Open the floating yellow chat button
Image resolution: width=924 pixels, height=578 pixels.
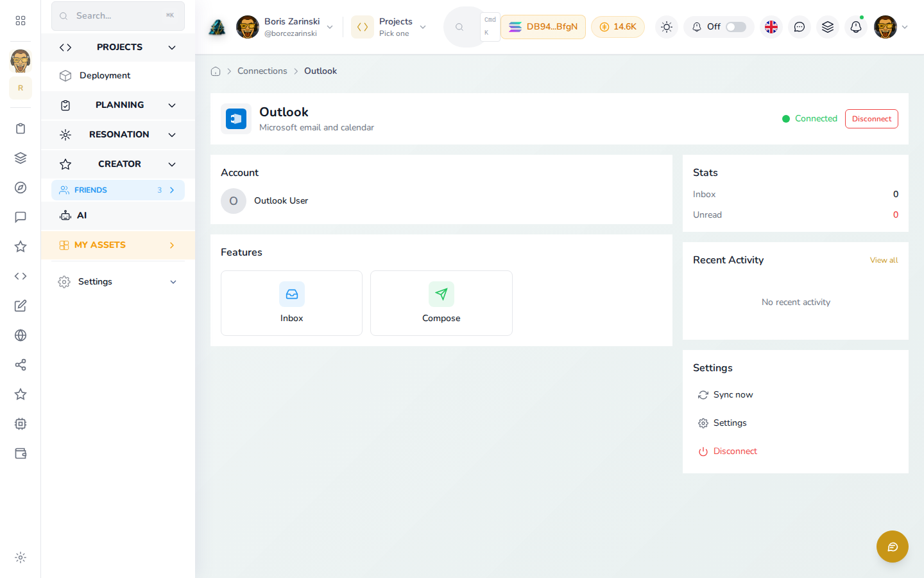coord(893,547)
